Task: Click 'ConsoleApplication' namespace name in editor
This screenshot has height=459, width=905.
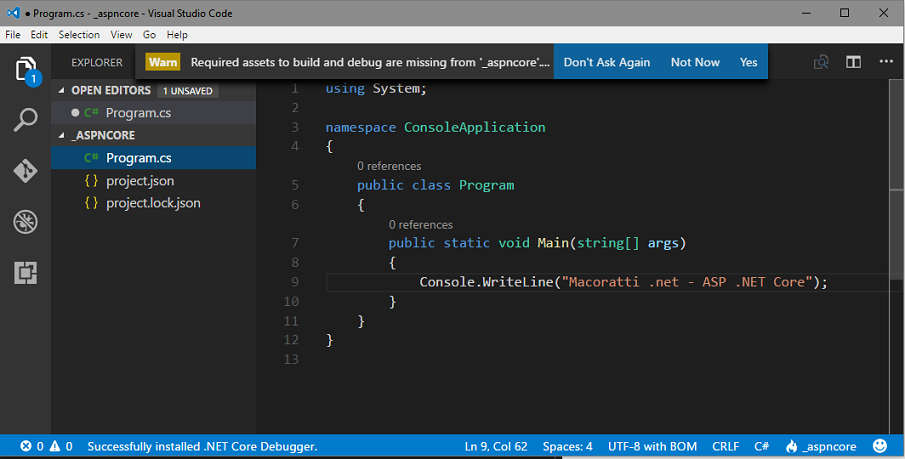Action: [474, 127]
